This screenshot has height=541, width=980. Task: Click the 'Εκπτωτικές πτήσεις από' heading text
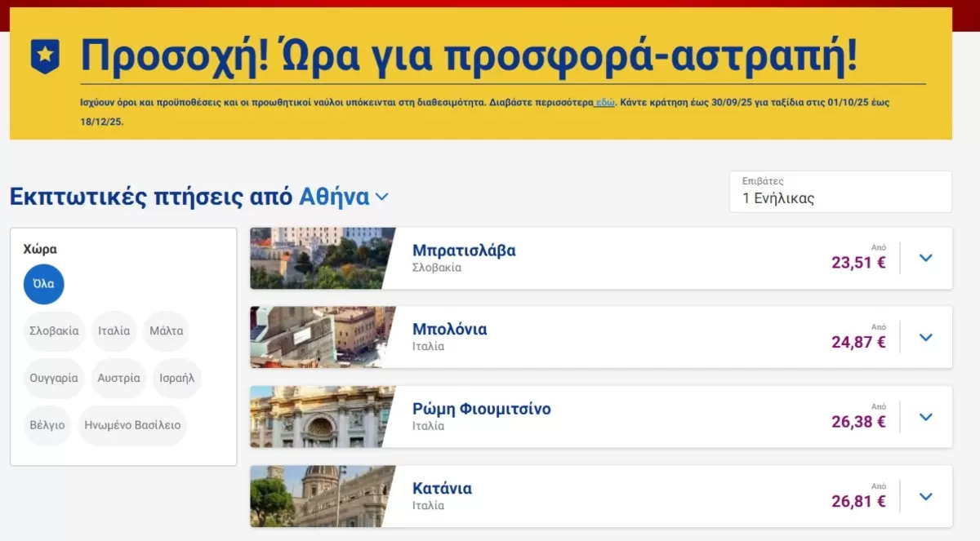(x=151, y=197)
